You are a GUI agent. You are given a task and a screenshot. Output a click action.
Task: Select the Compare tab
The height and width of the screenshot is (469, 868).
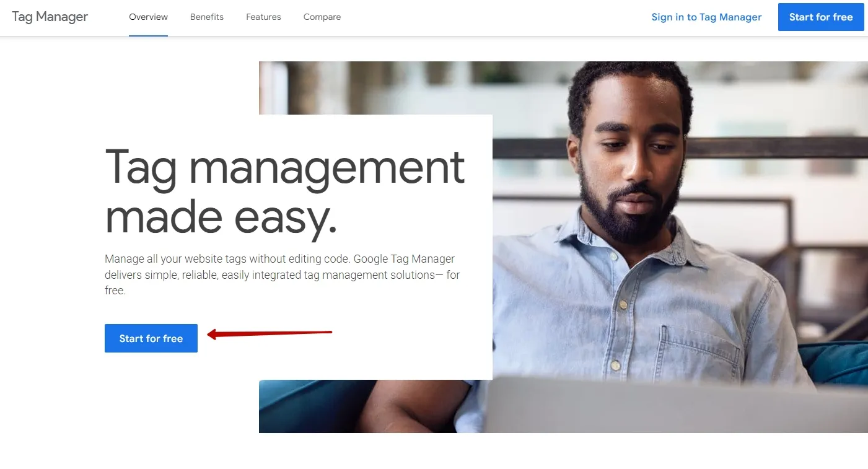322,17
